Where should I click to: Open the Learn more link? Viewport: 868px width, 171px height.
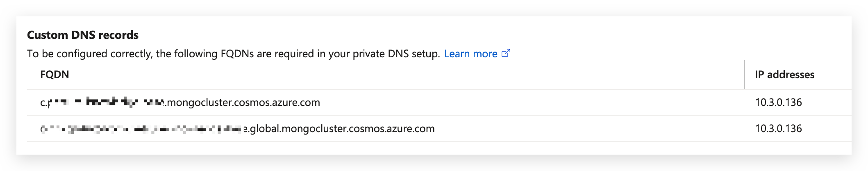click(x=470, y=54)
